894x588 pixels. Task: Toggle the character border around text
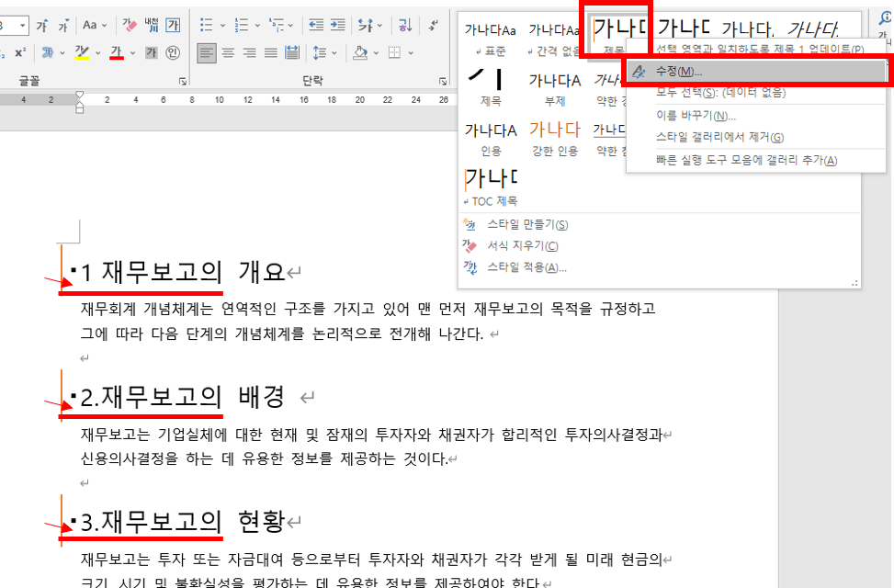click(174, 26)
